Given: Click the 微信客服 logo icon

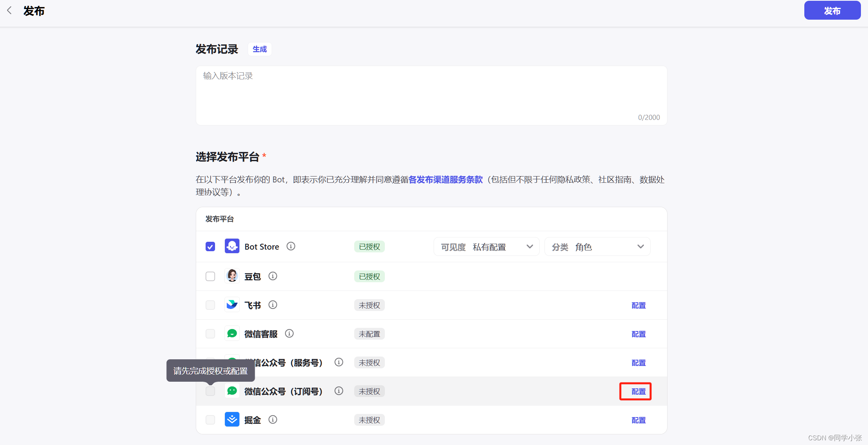Looking at the screenshot, I should pyautogui.click(x=232, y=333).
